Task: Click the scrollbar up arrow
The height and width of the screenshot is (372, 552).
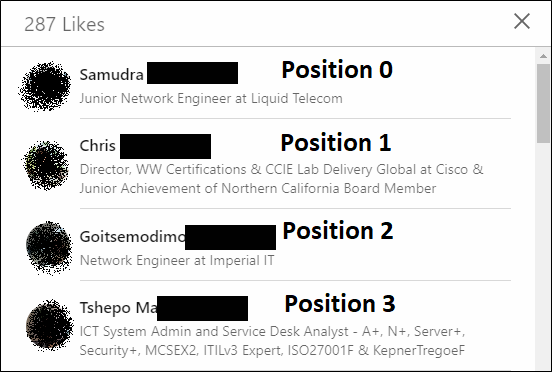Action: 543,56
